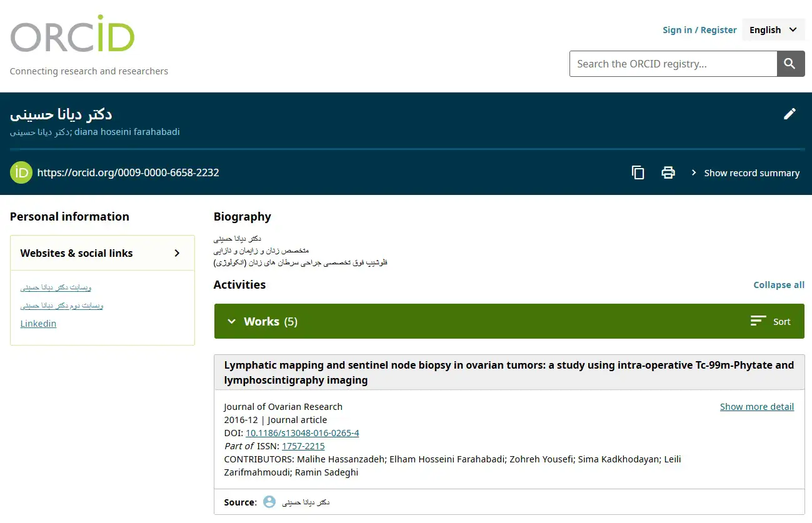This screenshot has width=812, height=523.
Task: Collapse the Works section chevron
Action: click(x=231, y=321)
